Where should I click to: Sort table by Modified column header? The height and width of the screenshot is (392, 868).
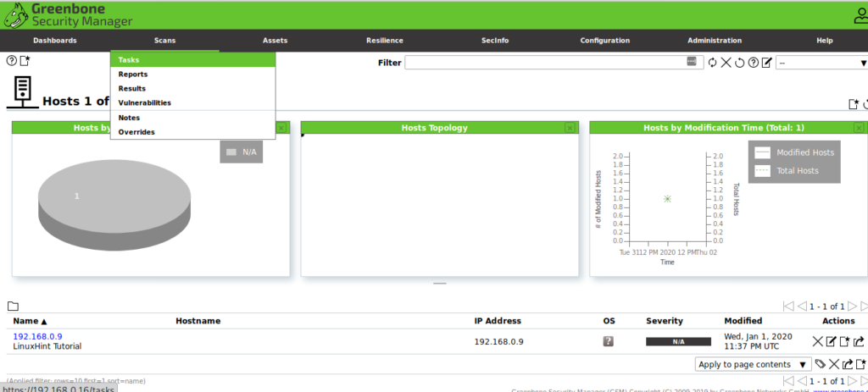[x=743, y=321]
